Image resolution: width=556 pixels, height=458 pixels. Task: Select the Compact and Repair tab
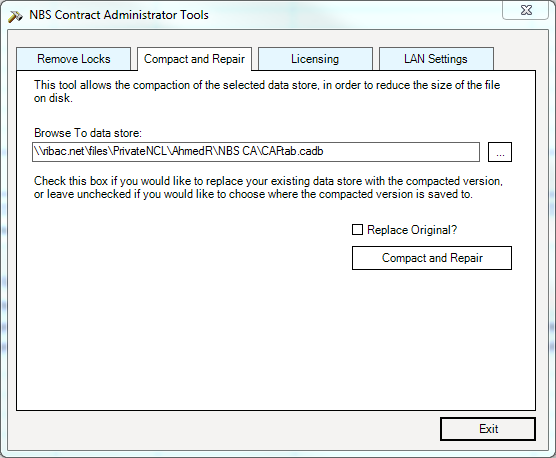pyautogui.click(x=194, y=59)
